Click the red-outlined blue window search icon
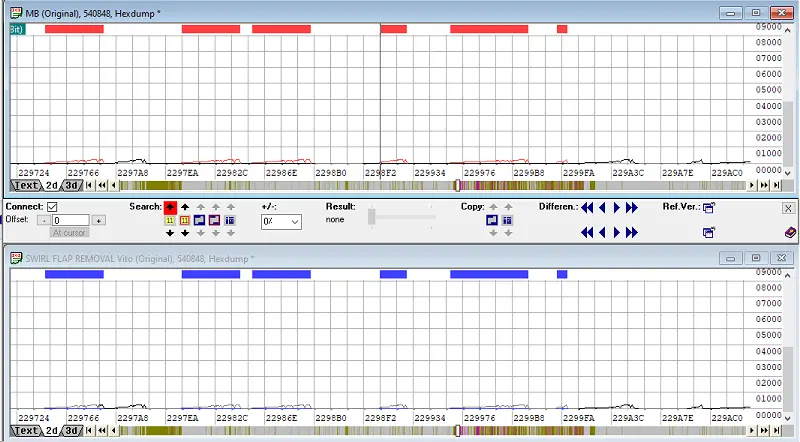Viewport: 800px width, 442px height. [214, 220]
